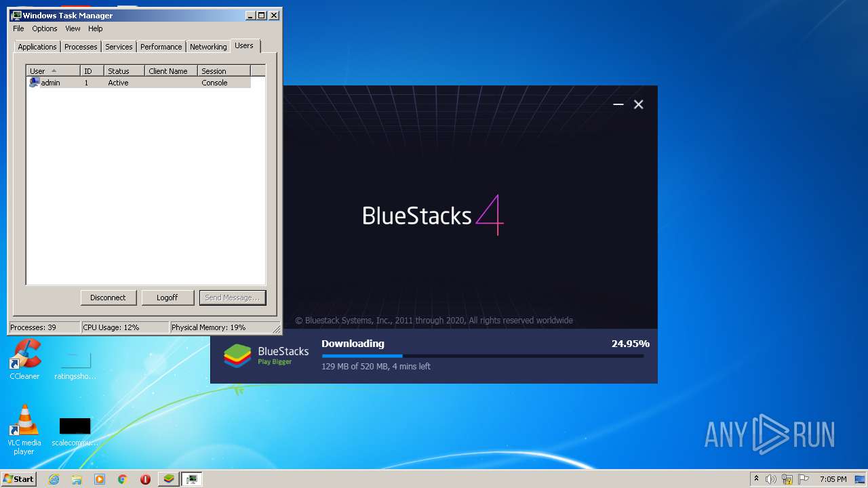This screenshot has width=868, height=488.
Task: Select the ratingssho... desktop file
Action: pos(75,366)
